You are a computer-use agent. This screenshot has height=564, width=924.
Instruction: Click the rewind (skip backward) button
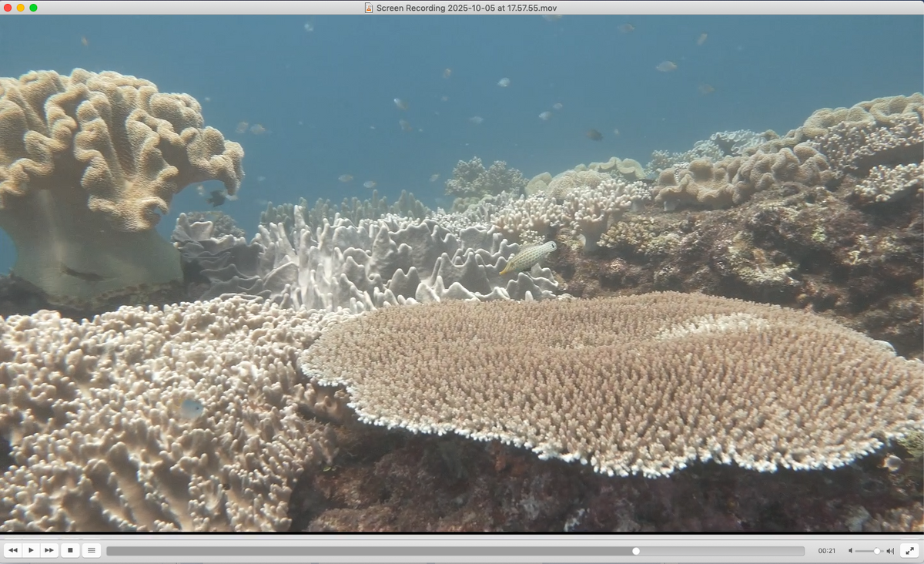pos(12,550)
